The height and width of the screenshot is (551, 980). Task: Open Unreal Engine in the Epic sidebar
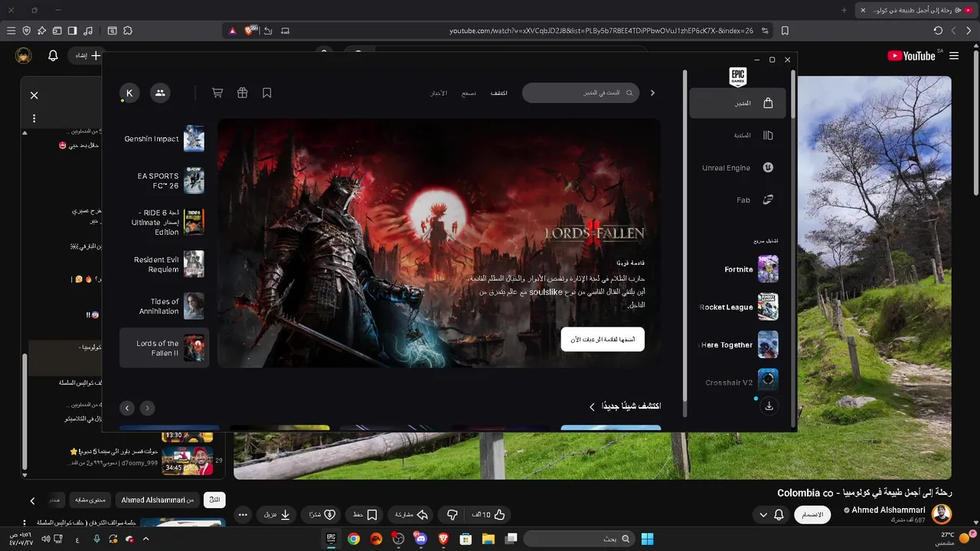[x=737, y=168]
